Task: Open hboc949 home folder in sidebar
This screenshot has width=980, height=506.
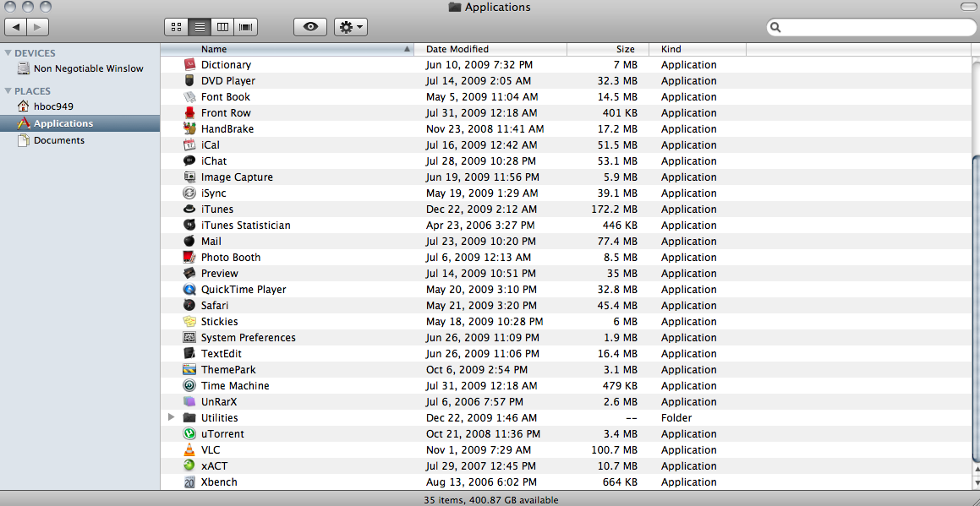Action: 80,106
